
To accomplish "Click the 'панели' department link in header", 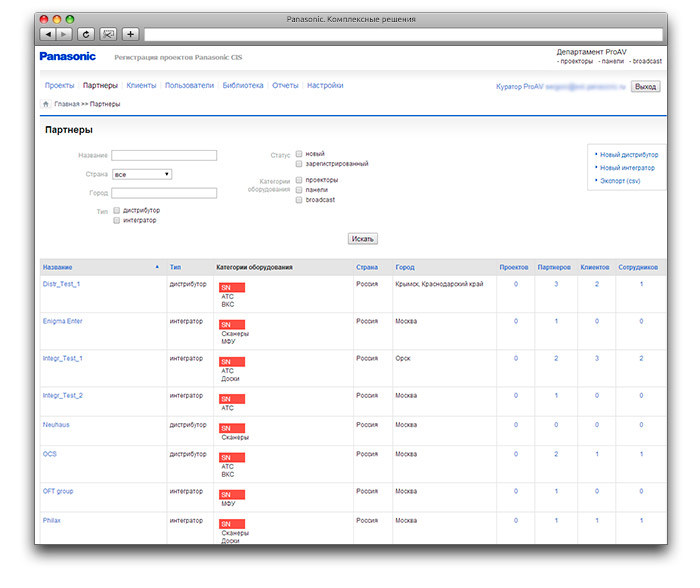I will (x=612, y=61).
